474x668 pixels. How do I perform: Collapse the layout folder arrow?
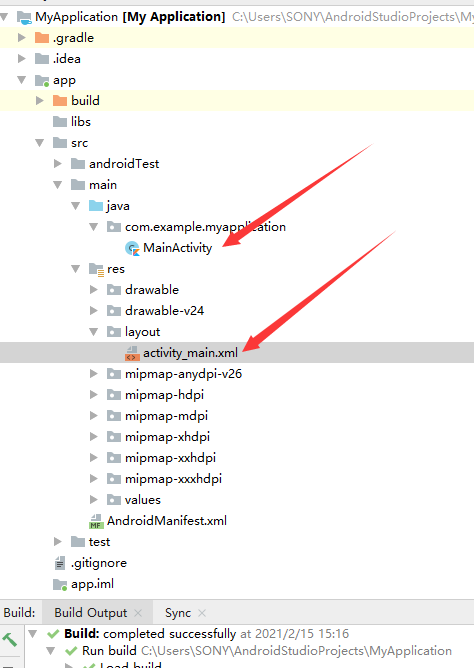(x=94, y=332)
